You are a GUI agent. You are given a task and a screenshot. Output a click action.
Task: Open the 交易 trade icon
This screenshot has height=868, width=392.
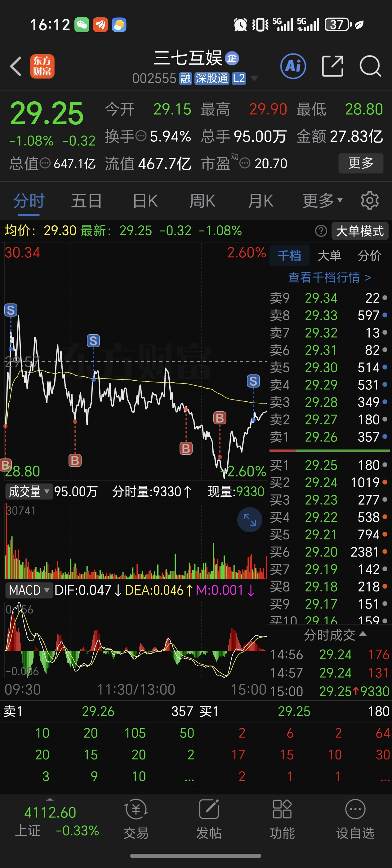[x=136, y=819]
